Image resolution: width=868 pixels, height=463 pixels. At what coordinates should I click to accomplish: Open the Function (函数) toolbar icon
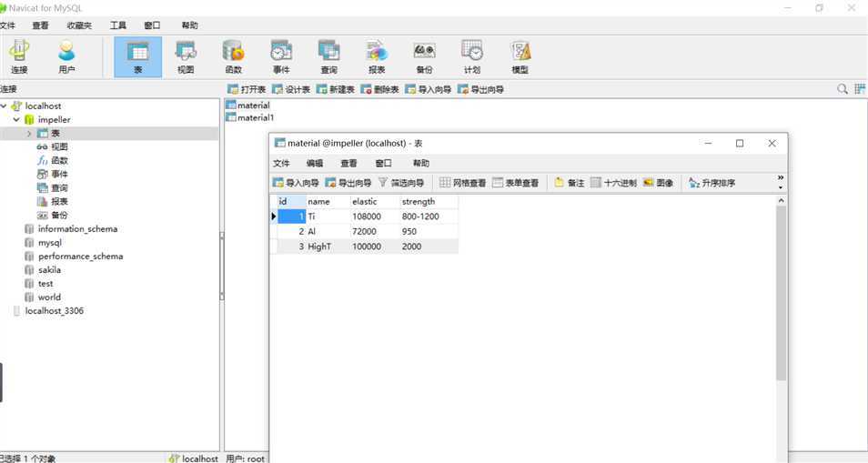pos(233,57)
